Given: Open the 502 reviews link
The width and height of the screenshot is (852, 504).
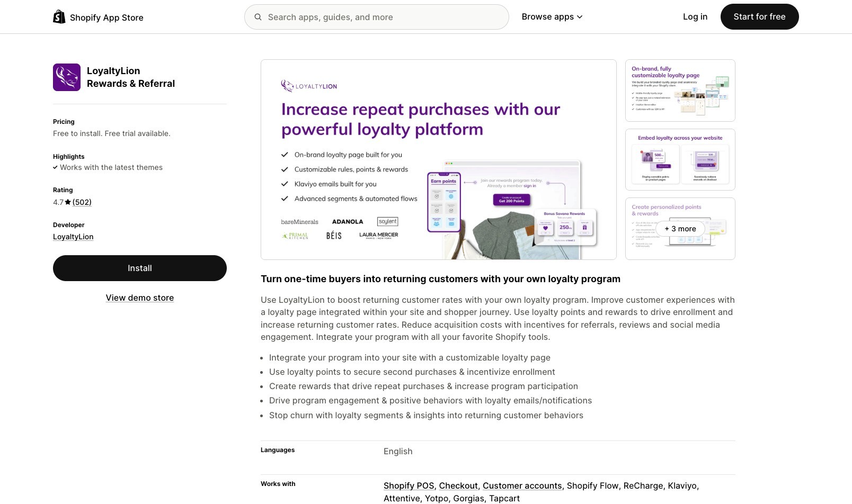Looking at the screenshot, I should 82,202.
